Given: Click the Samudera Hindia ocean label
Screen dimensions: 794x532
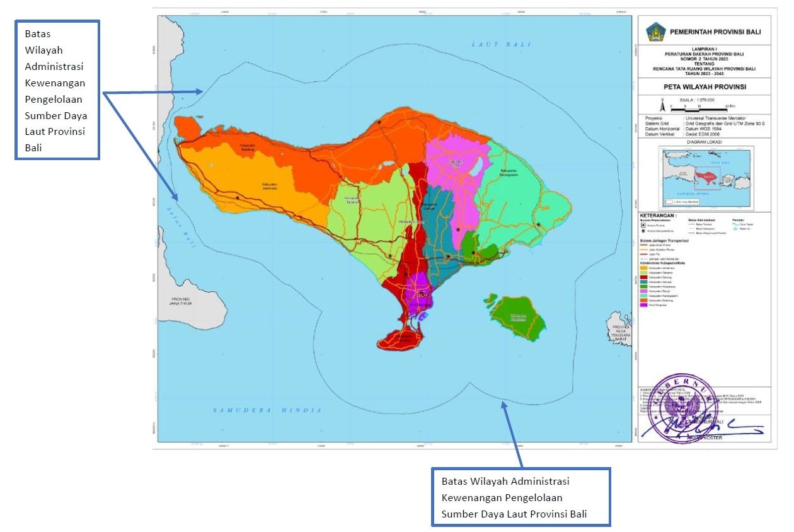Looking at the screenshot, I should click(x=267, y=410).
